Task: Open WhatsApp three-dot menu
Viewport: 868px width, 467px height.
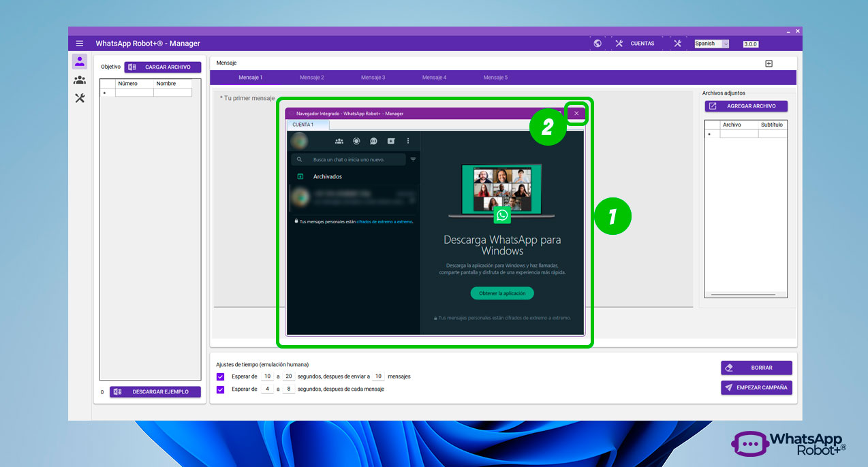Action: (408, 141)
